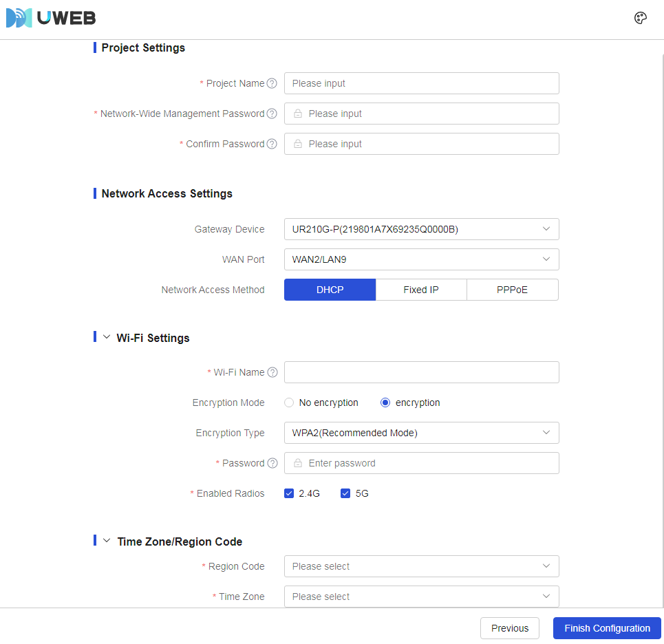Toggle the 5G radio checkbox
Screen dimensions: 664x644
pos(345,493)
